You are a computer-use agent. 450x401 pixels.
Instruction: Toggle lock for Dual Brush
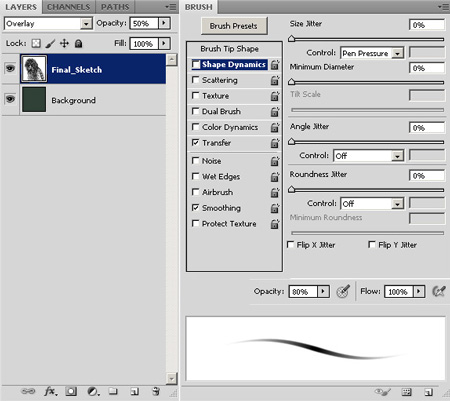275,112
